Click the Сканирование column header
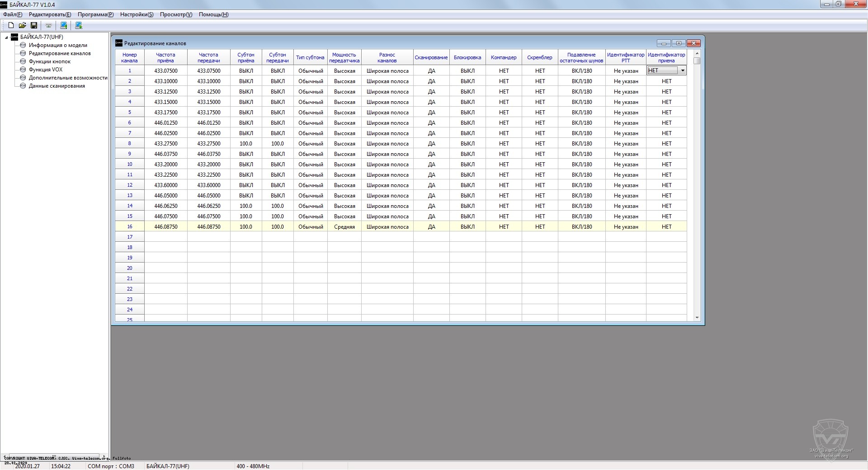This screenshot has height=470, width=868. (431, 57)
